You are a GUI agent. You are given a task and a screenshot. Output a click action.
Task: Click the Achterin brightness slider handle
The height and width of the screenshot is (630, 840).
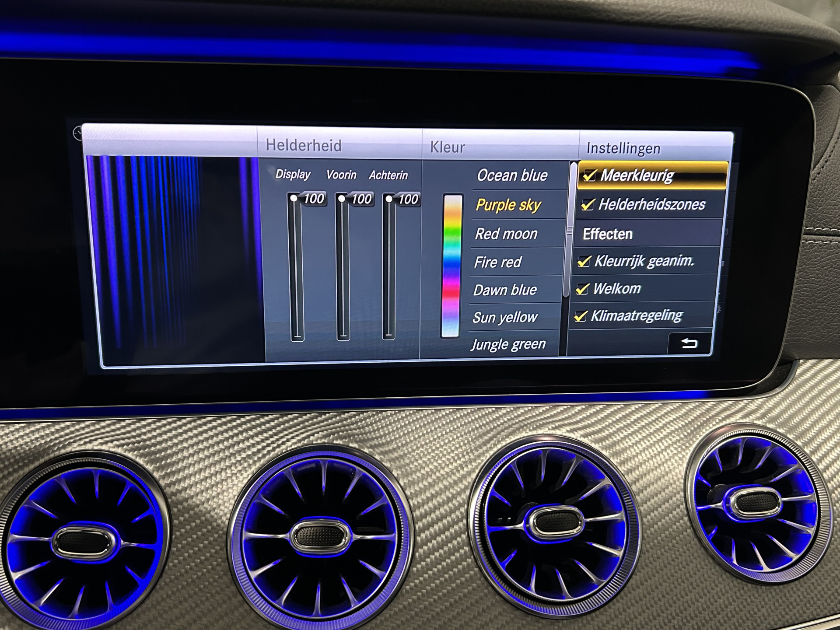tap(389, 199)
